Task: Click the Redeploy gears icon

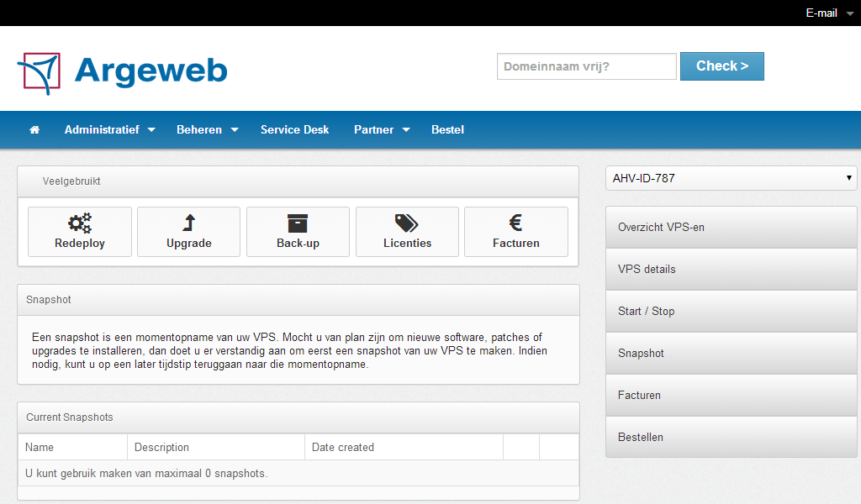Action: [x=80, y=223]
